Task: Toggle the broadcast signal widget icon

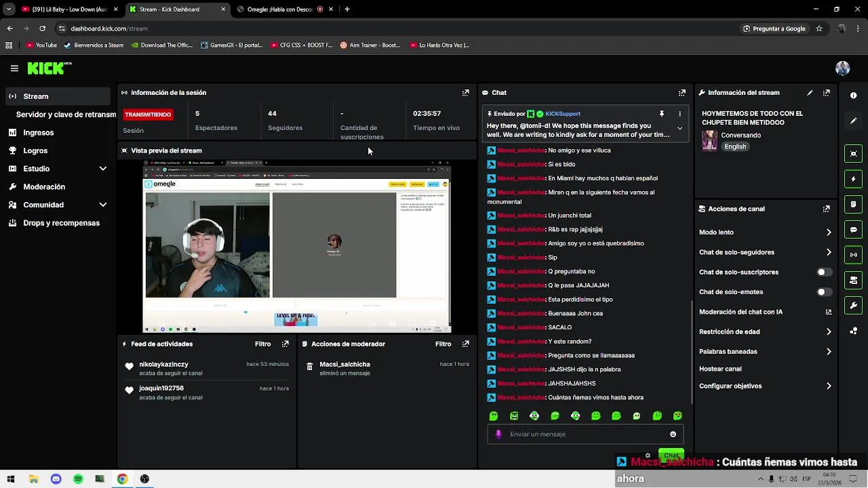Action: (853, 255)
